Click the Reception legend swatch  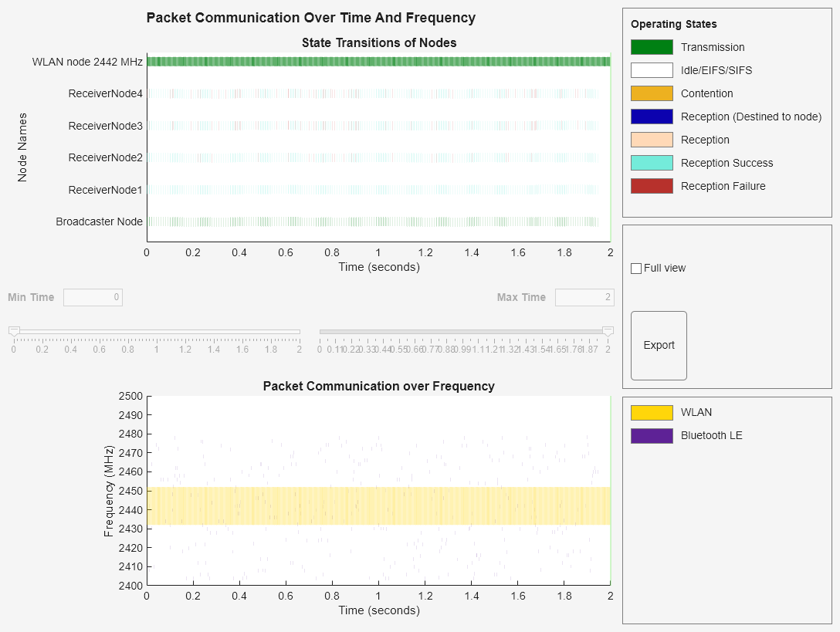652,140
